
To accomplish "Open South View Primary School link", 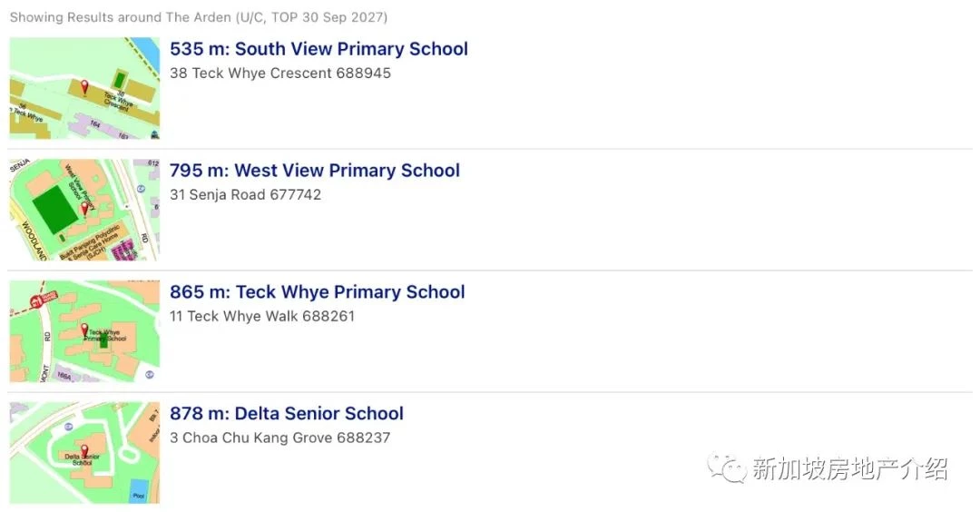I will pyautogui.click(x=318, y=49).
